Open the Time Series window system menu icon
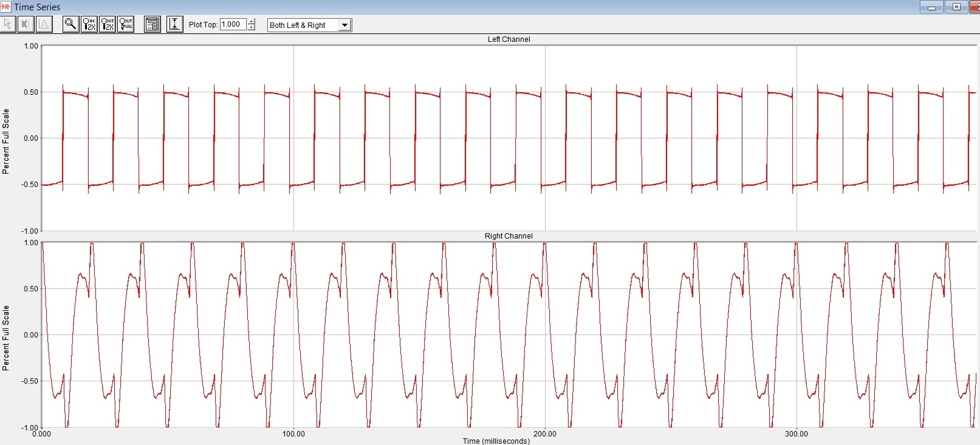 coord(6,7)
